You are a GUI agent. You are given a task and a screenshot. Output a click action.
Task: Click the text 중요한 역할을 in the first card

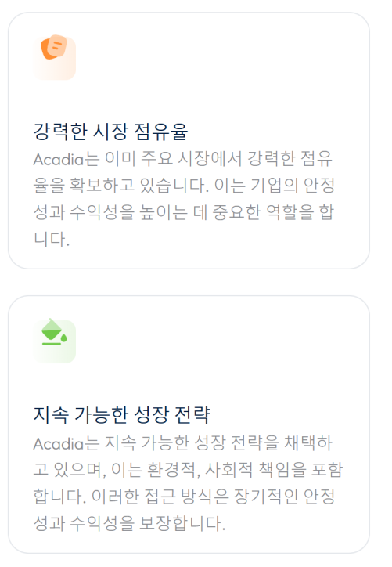click(x=263, y=212)
